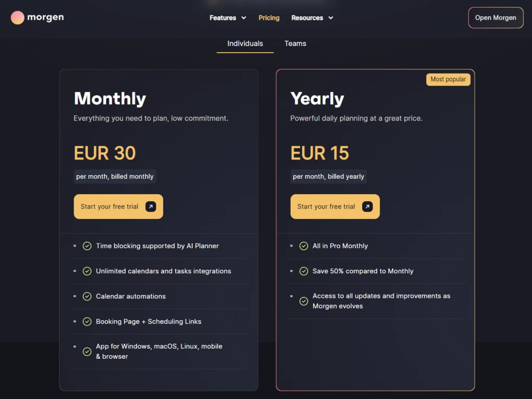Viewport: 532px width, 399px height.
Task: Click the Most popular badge
Action: tap(448, 79)
